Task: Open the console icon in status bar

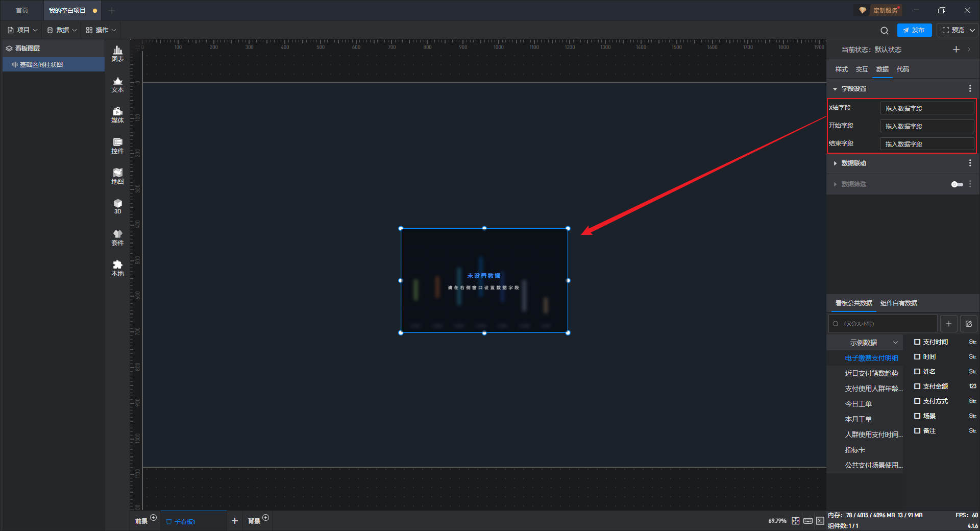Action: 820,521
